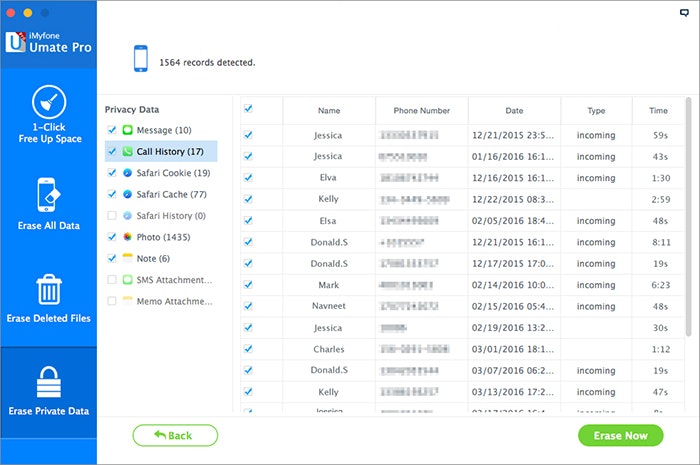Image resolution: width=700 pixels, height=465 pixels.
Task: Uncheck the Mark call record checkbox
Action: point(248,285)
